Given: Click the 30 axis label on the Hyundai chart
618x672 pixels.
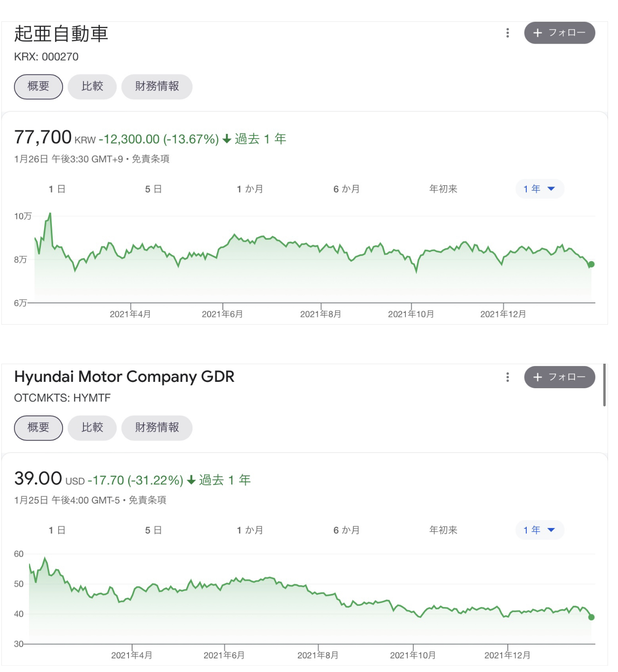Looking at the screenshot, I should tap(19, 644).
